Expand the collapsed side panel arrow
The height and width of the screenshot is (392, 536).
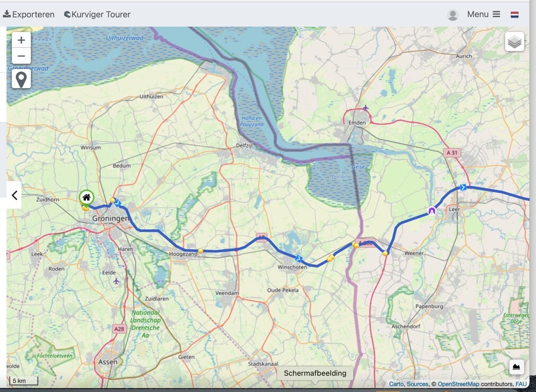click(x=14, y=195)
